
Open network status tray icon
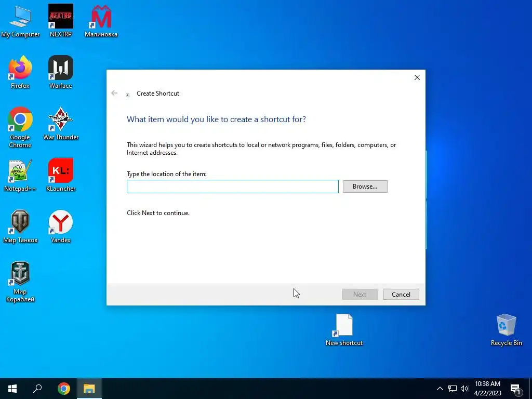click(x=453, y=389)
